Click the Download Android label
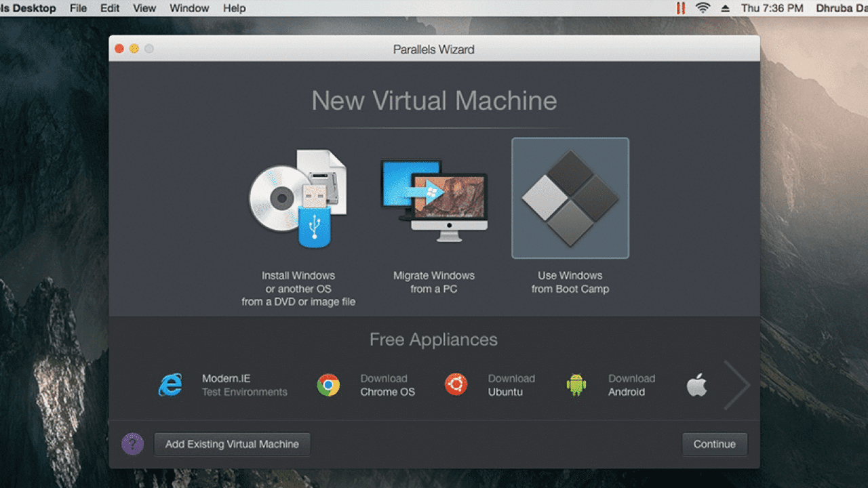 (x=631, y=385)
